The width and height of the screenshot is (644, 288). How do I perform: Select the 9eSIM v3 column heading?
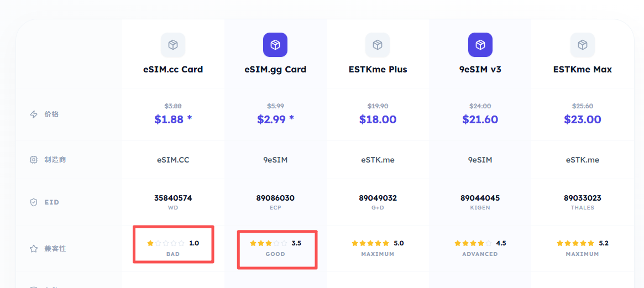(480, 70)
